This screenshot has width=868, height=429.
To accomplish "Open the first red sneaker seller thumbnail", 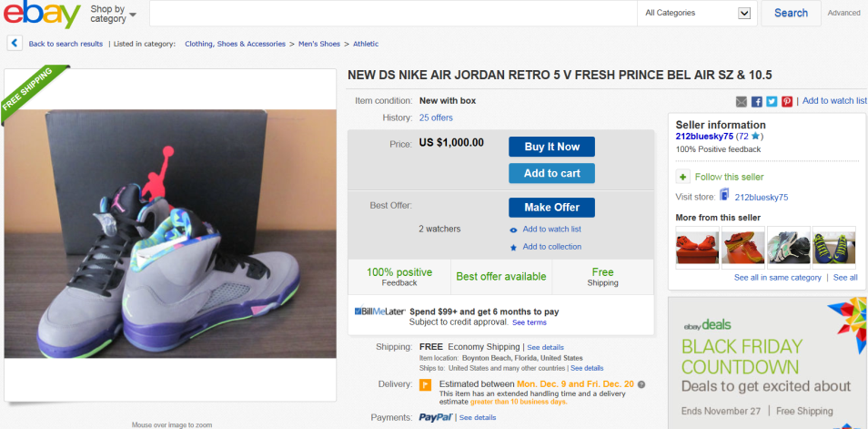I will (x=698, y=246).
